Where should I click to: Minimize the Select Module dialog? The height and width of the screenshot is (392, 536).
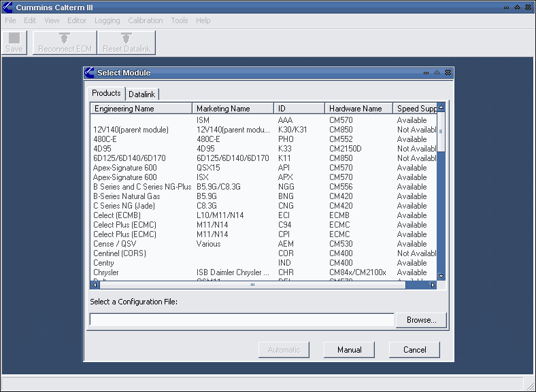426,73
